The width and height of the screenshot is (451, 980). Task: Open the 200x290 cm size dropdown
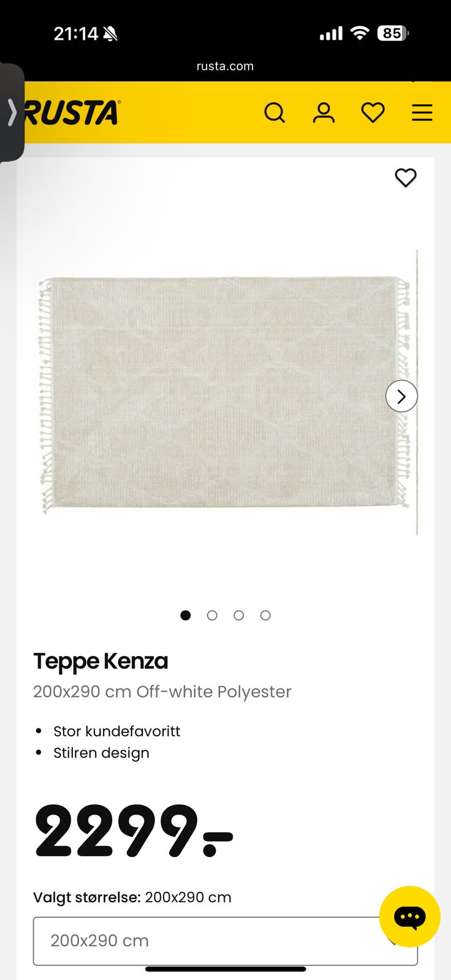(x=225, y=941)
